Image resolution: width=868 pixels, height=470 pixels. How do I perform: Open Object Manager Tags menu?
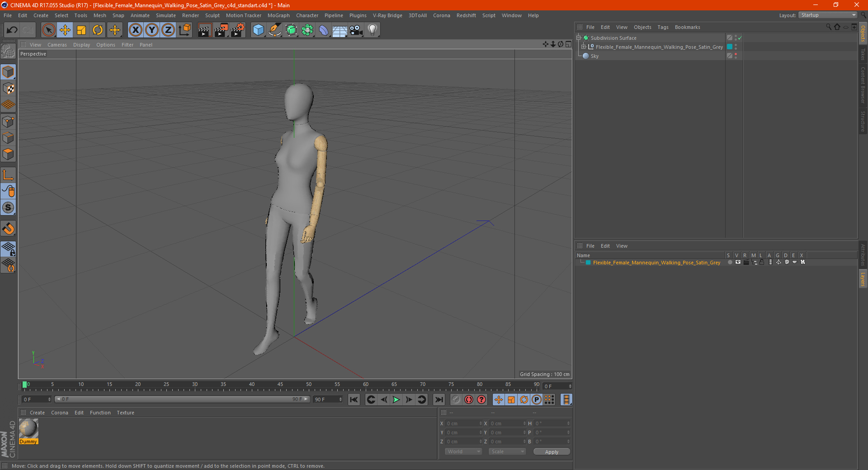click(x=663, y=27)
